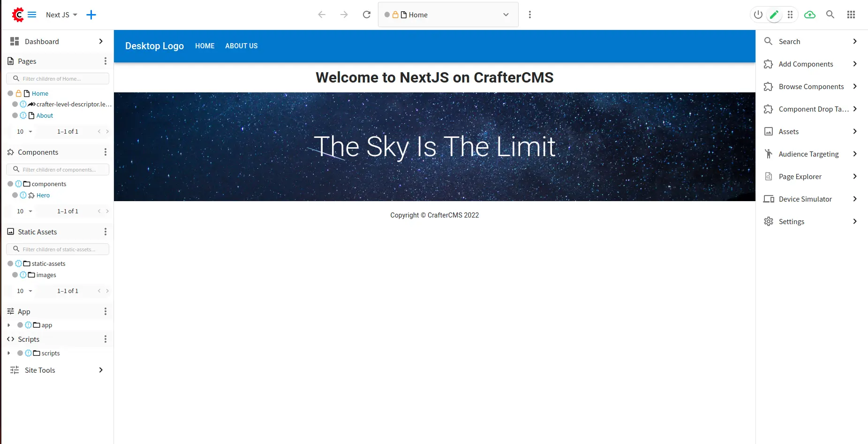
Task: Reload the preview with refresh icon
Action: click(367, 15)
